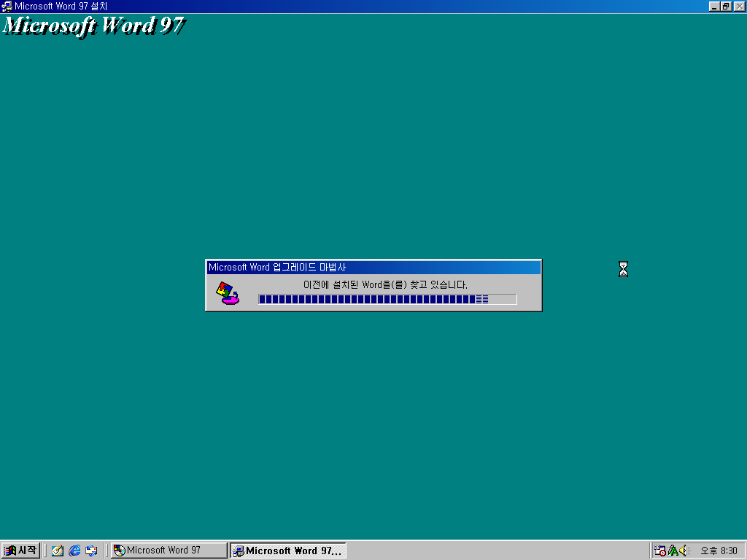
Task: Open the Korean IME indicator in tray
Action: click(x=673, y=551)
